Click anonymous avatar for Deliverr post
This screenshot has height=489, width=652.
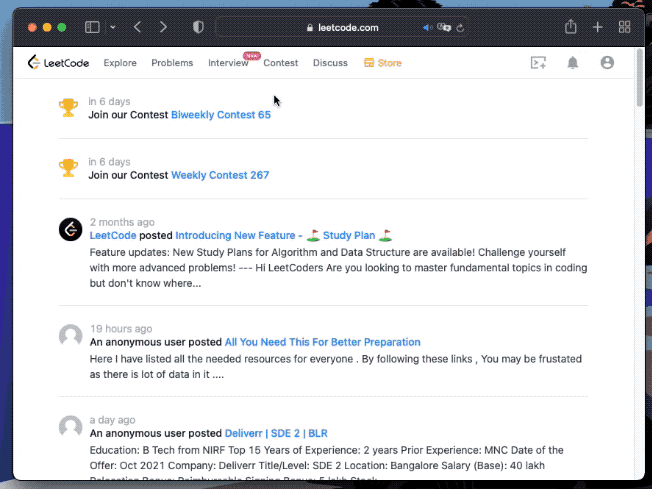tap(70, 427)
